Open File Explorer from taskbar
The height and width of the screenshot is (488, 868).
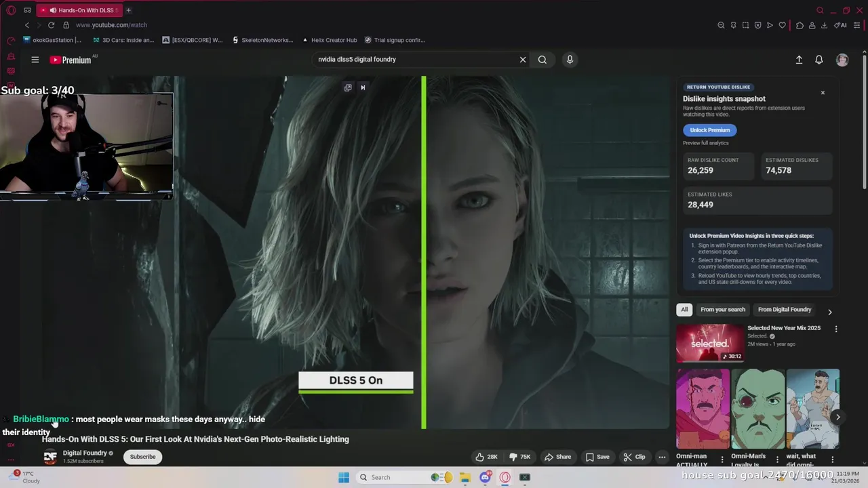tap(465, 477)
